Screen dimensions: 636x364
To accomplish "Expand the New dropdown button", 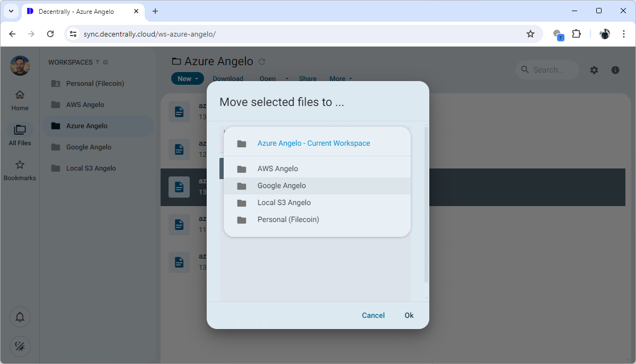I will point(187,78).
